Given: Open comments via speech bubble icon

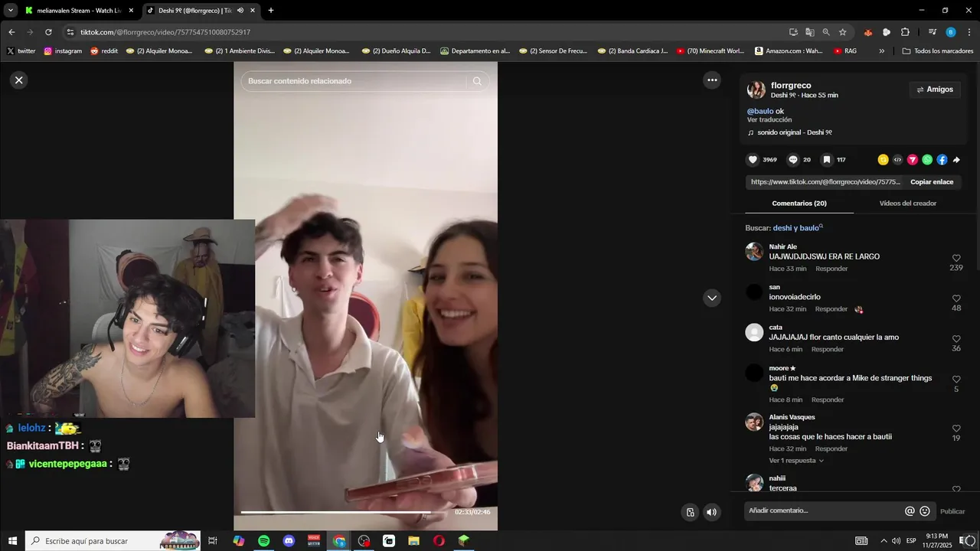Looking at the screenshot, I should [793, 160].
